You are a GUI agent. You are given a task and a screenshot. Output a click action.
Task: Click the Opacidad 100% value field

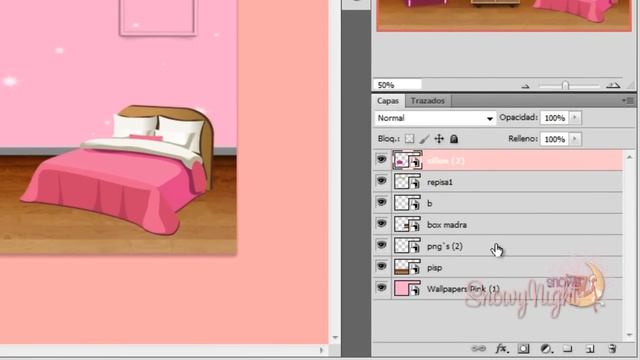point(555,118)
